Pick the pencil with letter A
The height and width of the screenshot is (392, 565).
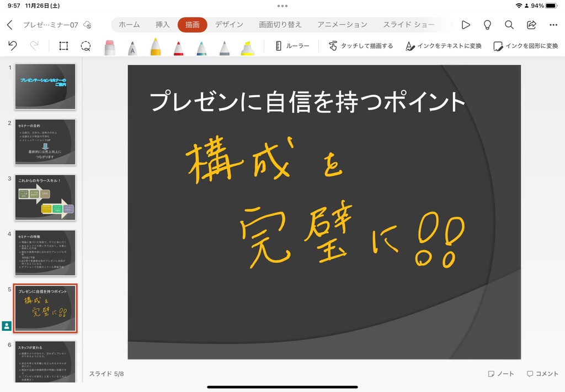coord(132,48)
